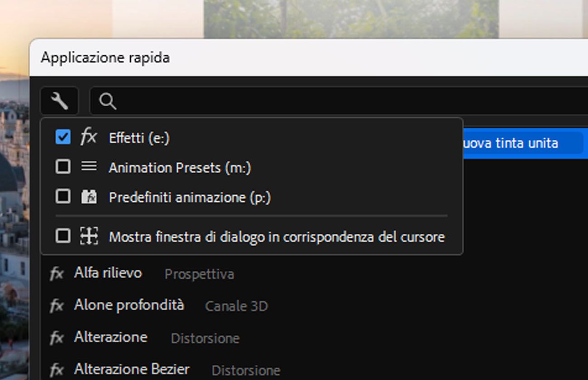
Task: Click the fx icon beside Alone profondità
Action: click(x=57, y=306)
